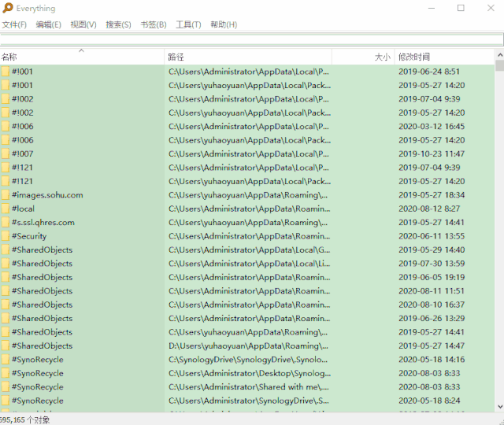The image size is (504, 425).
Task: Select the #s.ssl.qhres.com folder
Action: click(x=247, y=222)
